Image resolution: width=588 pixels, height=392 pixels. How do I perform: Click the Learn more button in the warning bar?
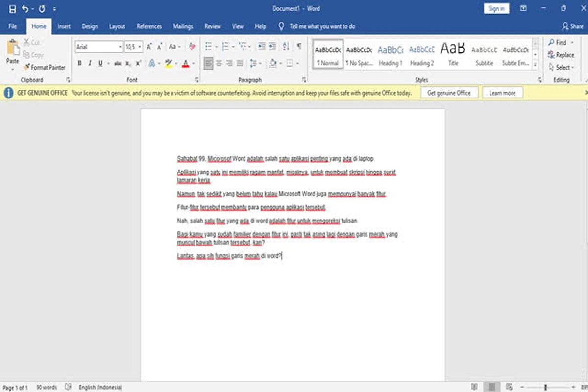502,92
